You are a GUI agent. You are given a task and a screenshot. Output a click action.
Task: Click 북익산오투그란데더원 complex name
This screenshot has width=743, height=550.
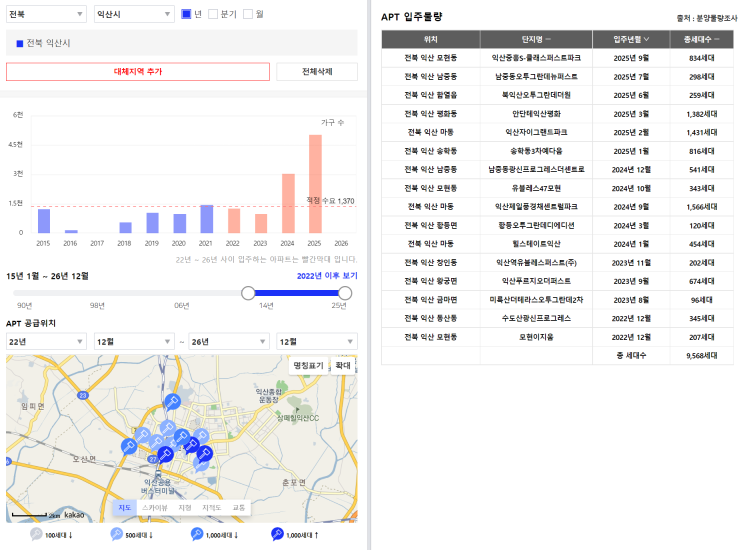pyautogui.click(x=536, y=95)
